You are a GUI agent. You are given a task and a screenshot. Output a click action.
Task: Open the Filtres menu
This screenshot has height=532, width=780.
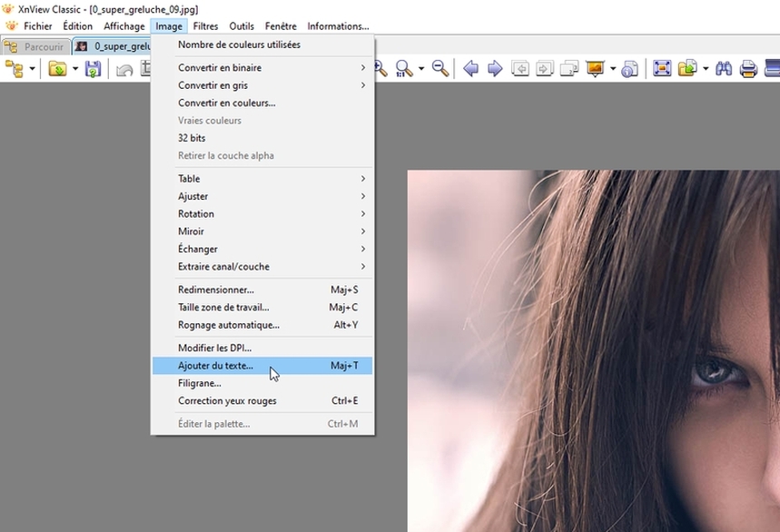click(205, 25)
